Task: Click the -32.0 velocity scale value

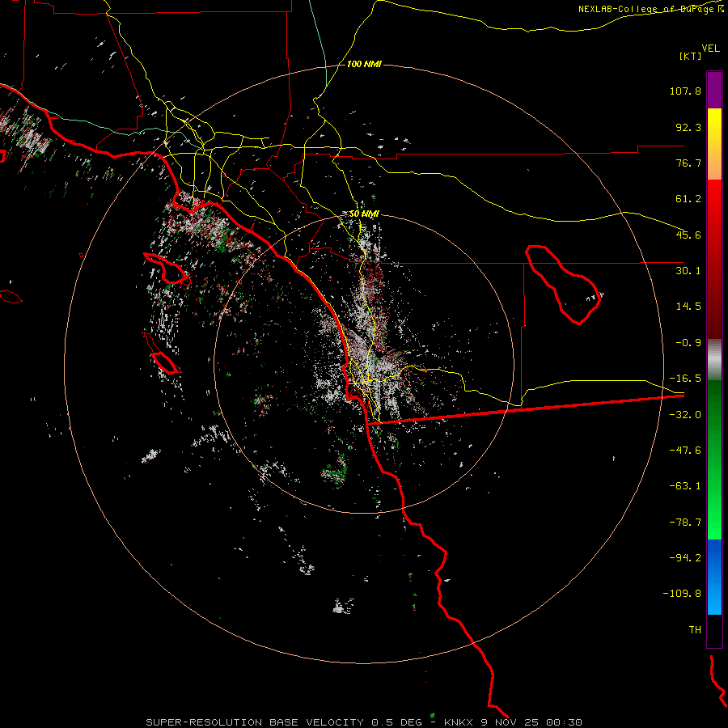Action: (x=685, y=415)
